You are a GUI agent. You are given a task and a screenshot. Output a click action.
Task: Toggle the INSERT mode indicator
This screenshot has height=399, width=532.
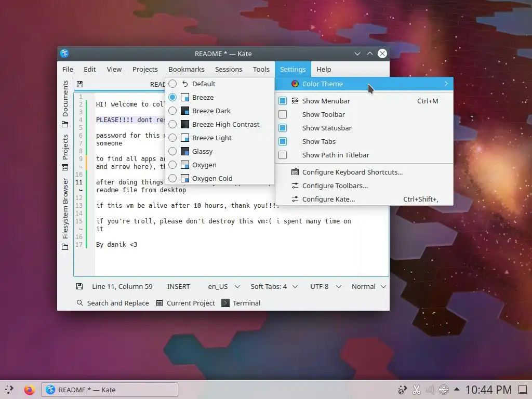tap(179, 286)
